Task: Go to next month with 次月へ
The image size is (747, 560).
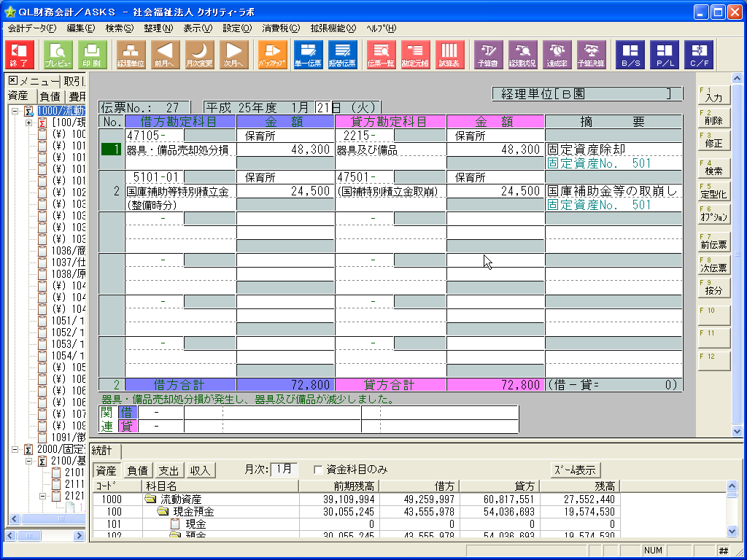Action: [x=234, y=55]
